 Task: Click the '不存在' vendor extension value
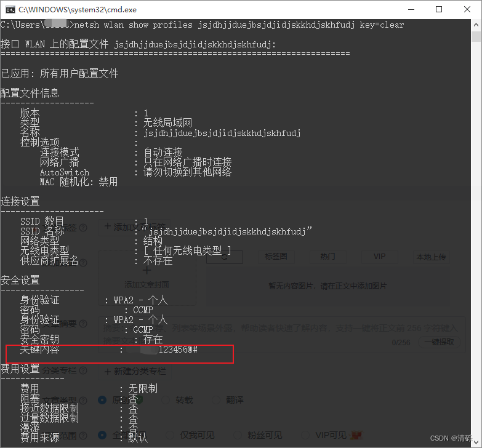(158, 261)
